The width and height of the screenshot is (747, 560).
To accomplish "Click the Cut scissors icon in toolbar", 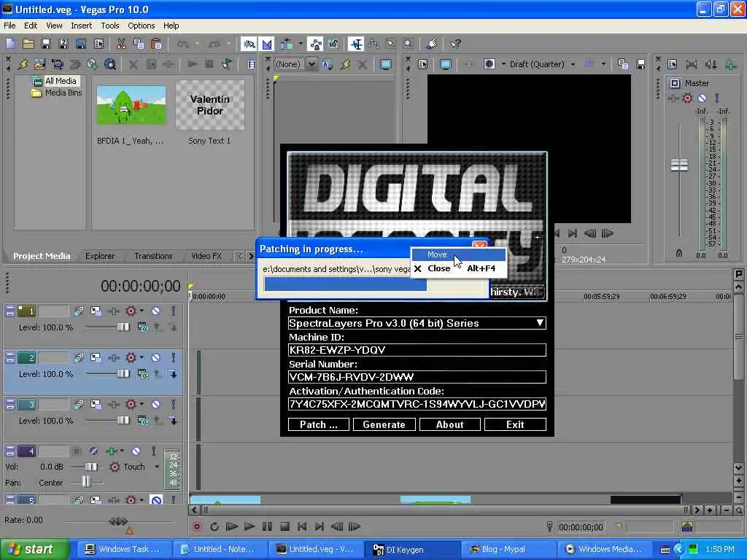I will pyautogui.click(x=121, y=44).
